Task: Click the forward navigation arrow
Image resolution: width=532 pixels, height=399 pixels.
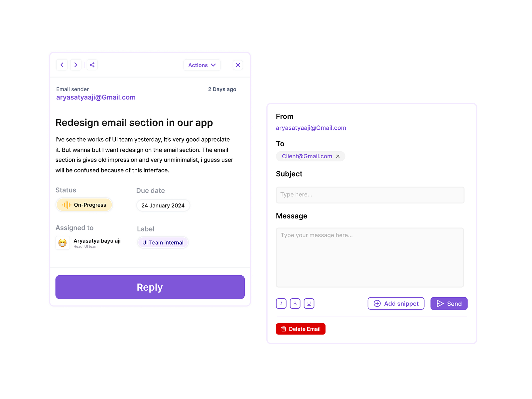Action: (x=76, y=65)
